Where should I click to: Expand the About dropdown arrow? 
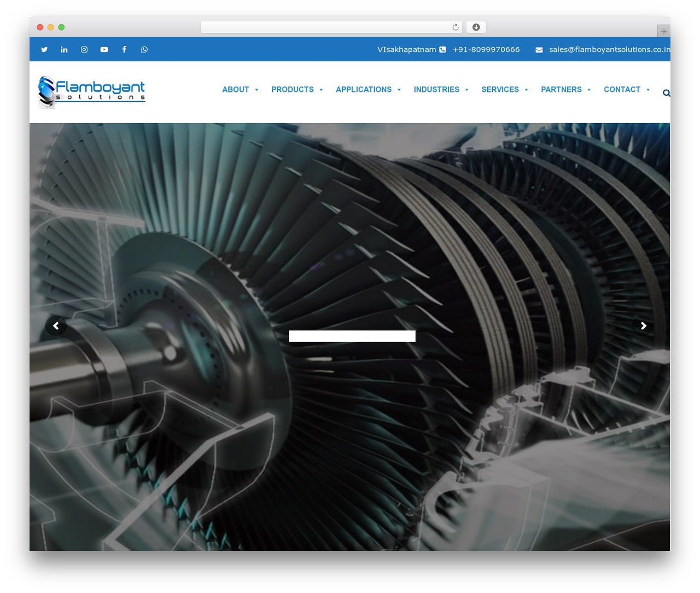[x=256, y=90]
